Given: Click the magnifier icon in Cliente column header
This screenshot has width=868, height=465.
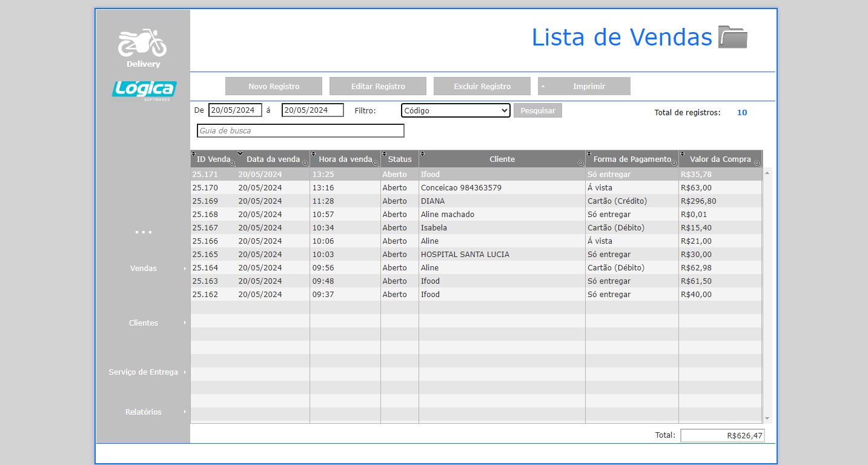Looking at the screenshot, I should tap(580, 163).
